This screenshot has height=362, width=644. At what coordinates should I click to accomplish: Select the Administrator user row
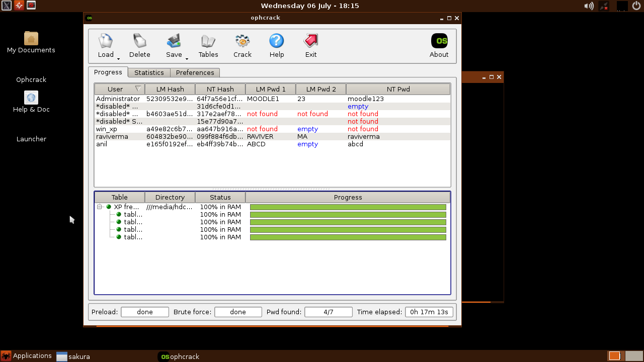[272, 99]
